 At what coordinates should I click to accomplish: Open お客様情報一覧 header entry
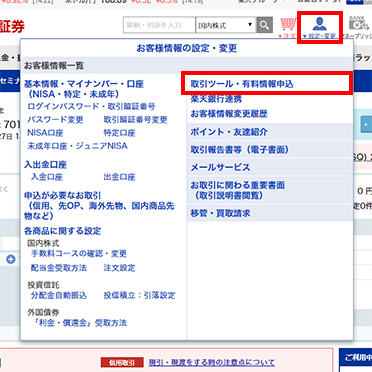tap(53, 65)
